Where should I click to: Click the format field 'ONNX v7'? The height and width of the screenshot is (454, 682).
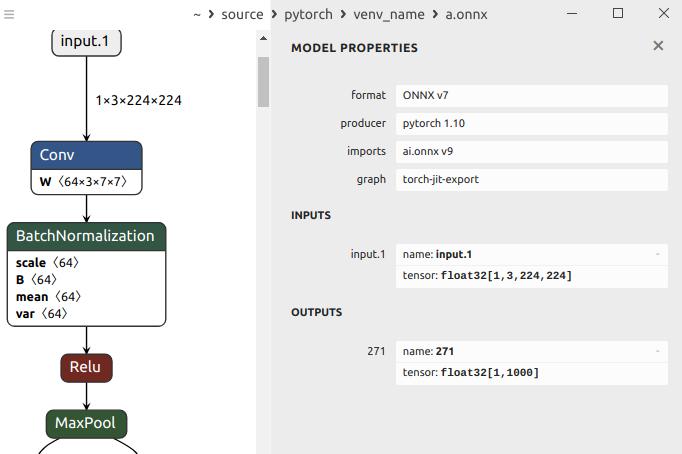[x=531, y=95]
